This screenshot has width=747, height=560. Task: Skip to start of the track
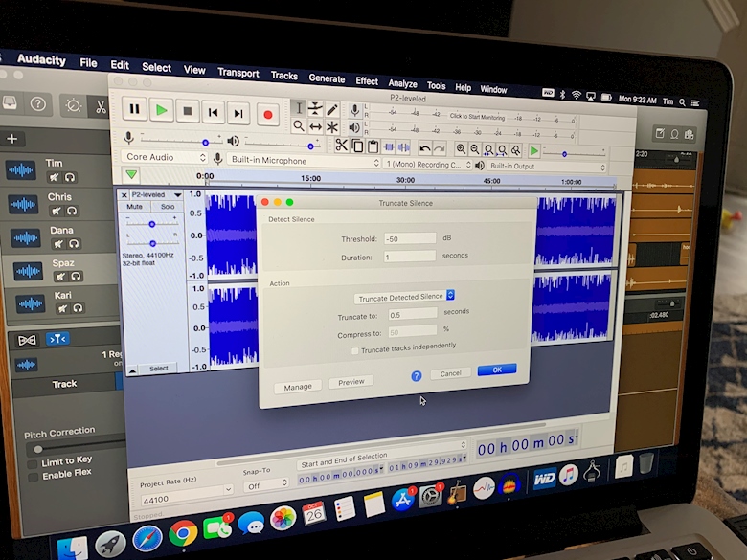point(213,112)
